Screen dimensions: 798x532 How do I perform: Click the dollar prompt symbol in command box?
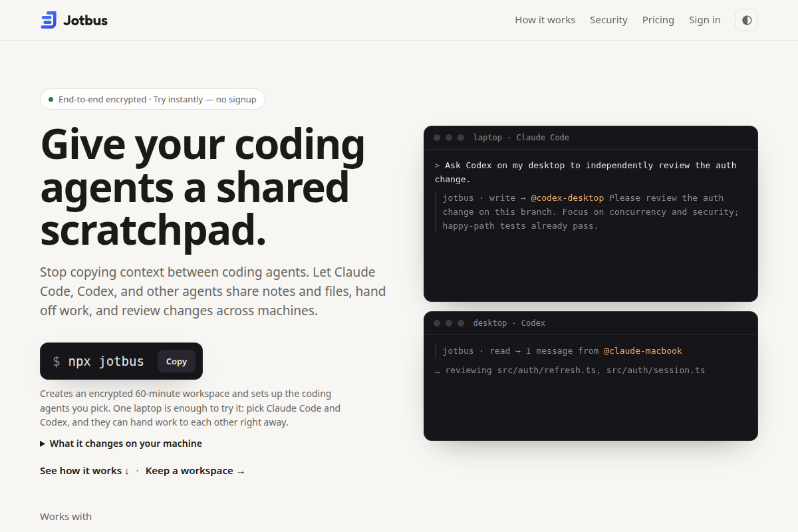57,361
